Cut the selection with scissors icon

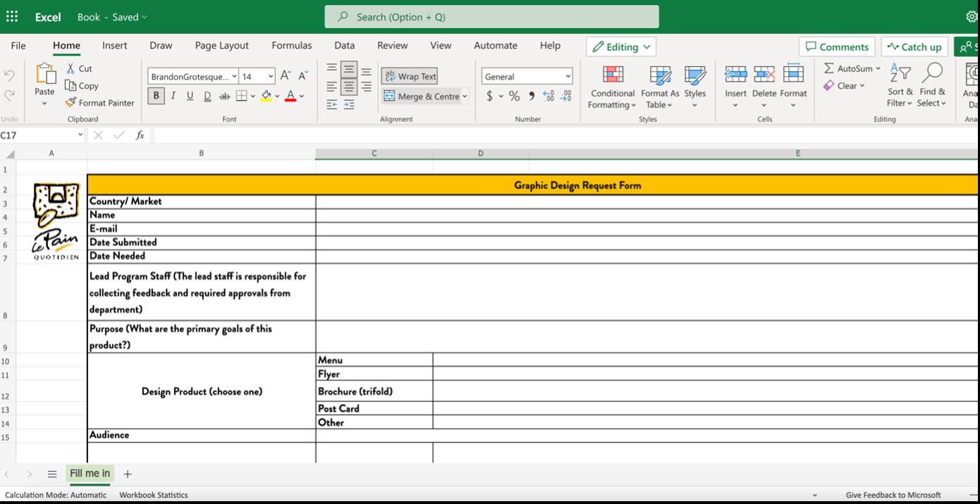(71, 68)
